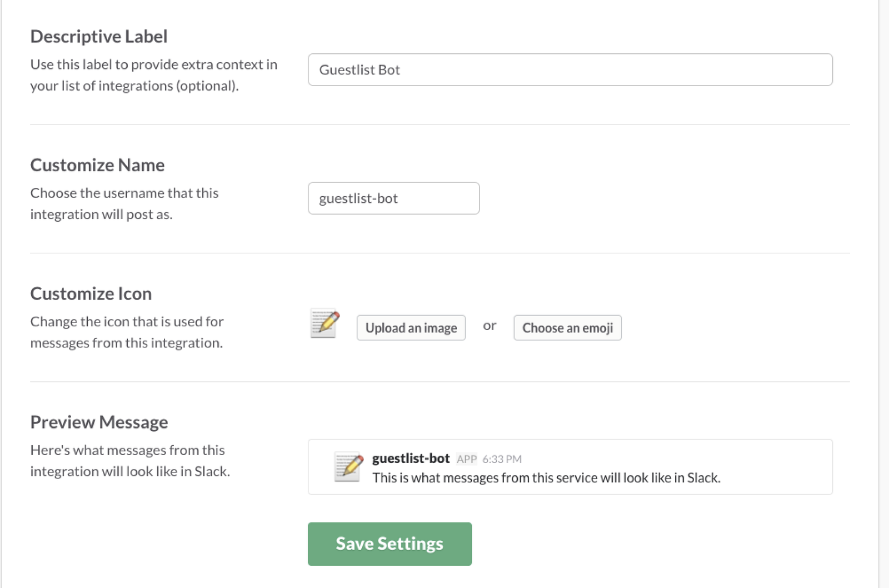Click the current memo icon beside Upload an image
The width and height of the screenshot is (889, 588).
(x=325, y=323)
